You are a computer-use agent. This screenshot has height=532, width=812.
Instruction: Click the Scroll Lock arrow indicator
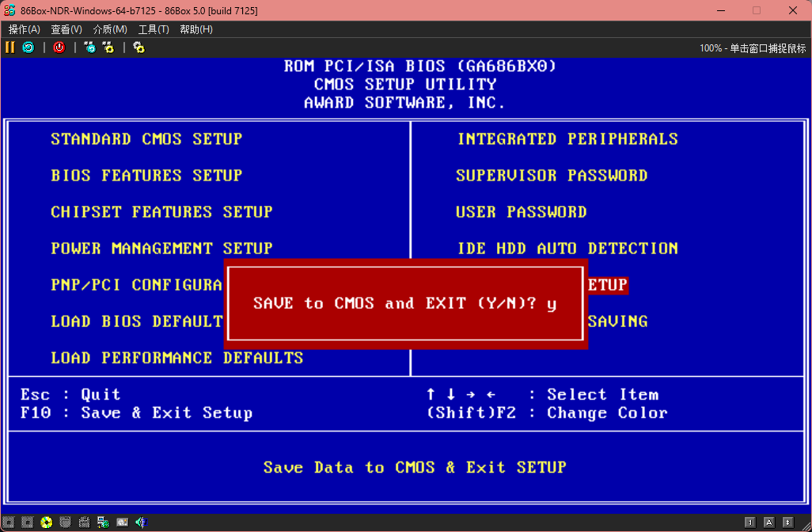pyautogui.click(x=787, y=522)
